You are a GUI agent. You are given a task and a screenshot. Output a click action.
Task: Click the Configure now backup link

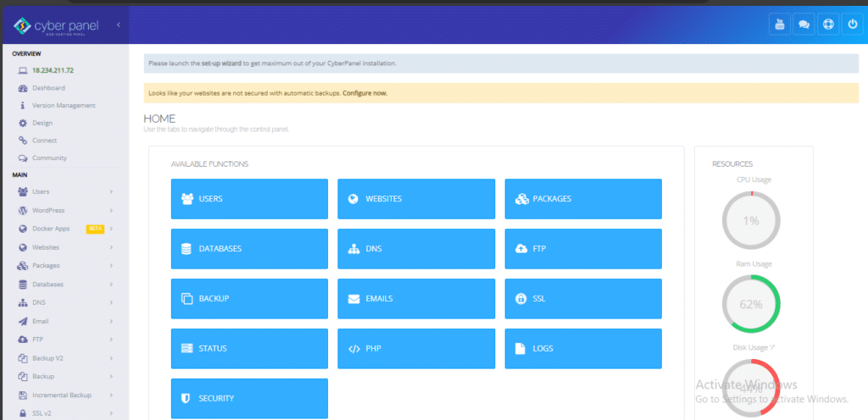(364, 93)
